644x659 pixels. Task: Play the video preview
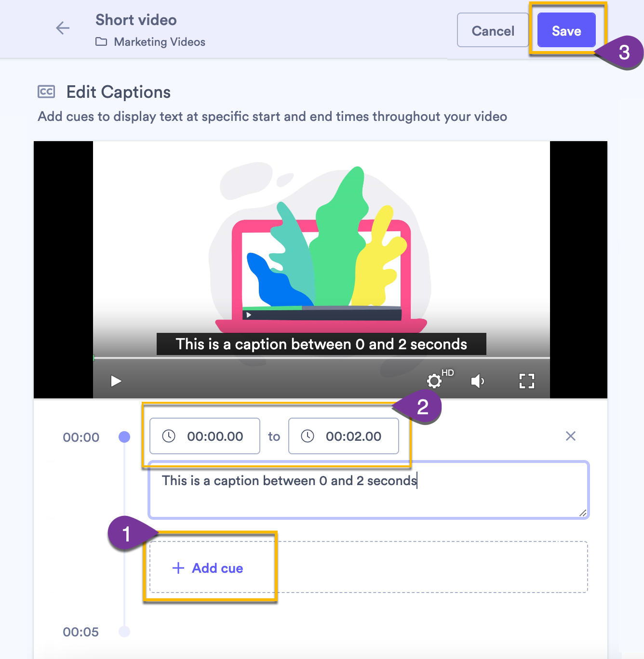pos(116,381)
